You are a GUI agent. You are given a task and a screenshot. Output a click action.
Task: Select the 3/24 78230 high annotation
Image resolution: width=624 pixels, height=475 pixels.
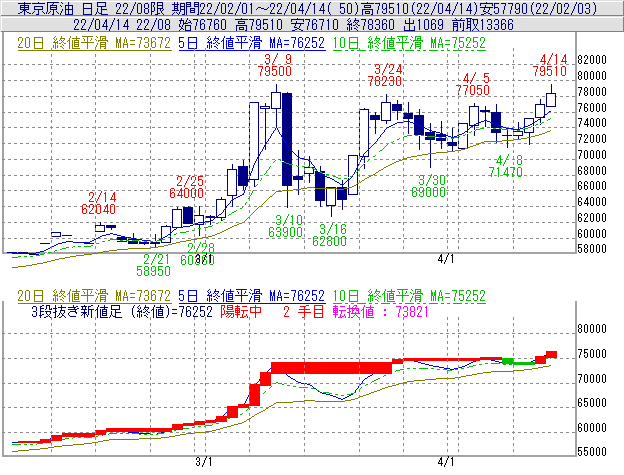pos(385,75)
